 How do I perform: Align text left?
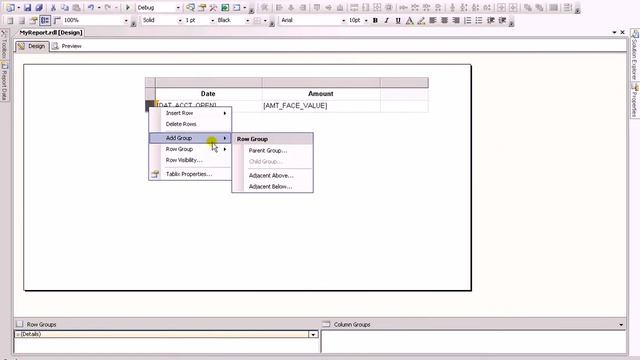[x=433, y=20]
